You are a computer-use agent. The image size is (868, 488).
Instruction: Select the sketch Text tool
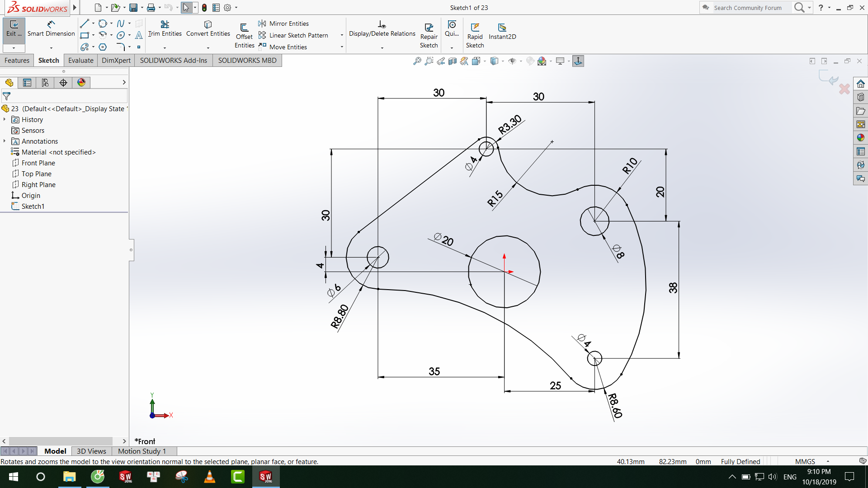[139, 35]
